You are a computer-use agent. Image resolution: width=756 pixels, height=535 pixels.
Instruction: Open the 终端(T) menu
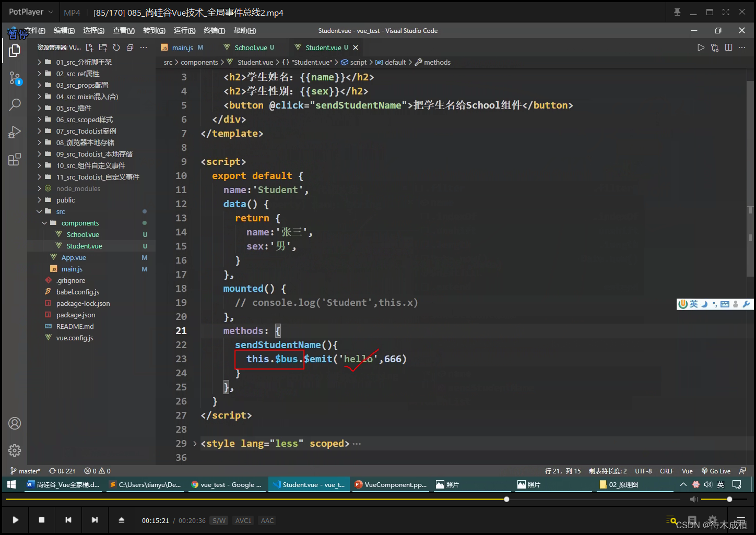coord(215,30)
